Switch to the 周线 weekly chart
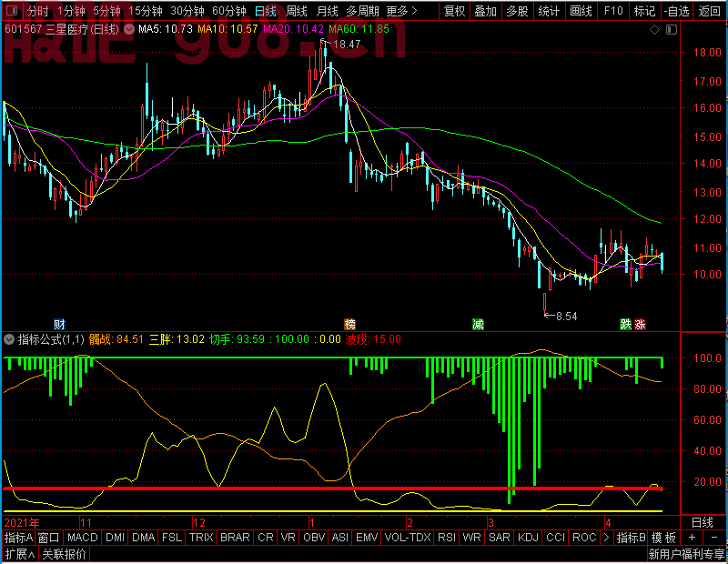The height and width of the screenshot is (564, 728). (x=297, y=11)
